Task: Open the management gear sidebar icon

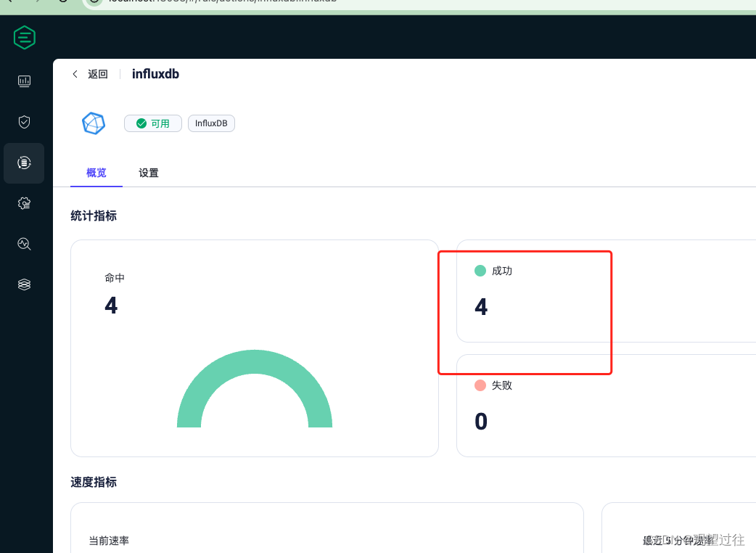Action: point(24,203)
